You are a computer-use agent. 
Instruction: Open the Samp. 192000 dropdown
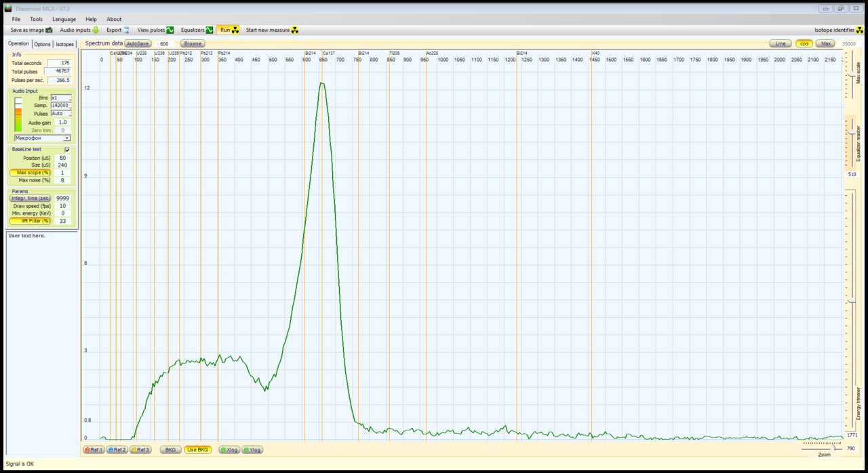[x=61, y=106]
